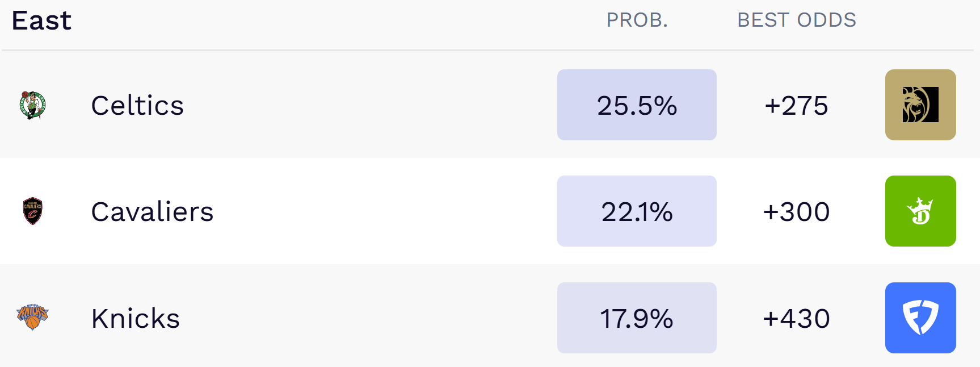This screenshot has width=980, height=367.
Task: Click the Celtics 25.5% probability box
Action: pos(636,105)
